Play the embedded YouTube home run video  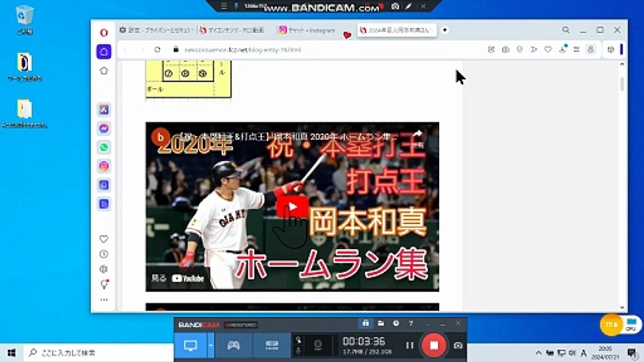pyautogui.click(x=292, y=207)
